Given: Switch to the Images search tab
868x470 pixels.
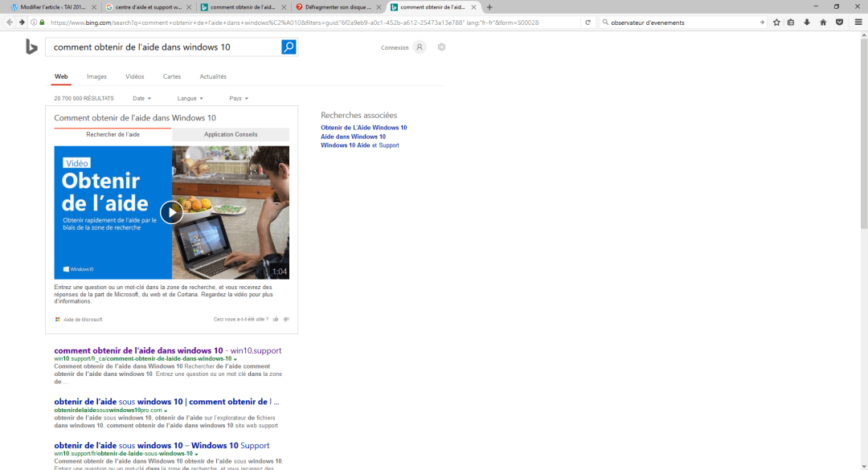Looking at the screenshot, I should pos(96,76).
